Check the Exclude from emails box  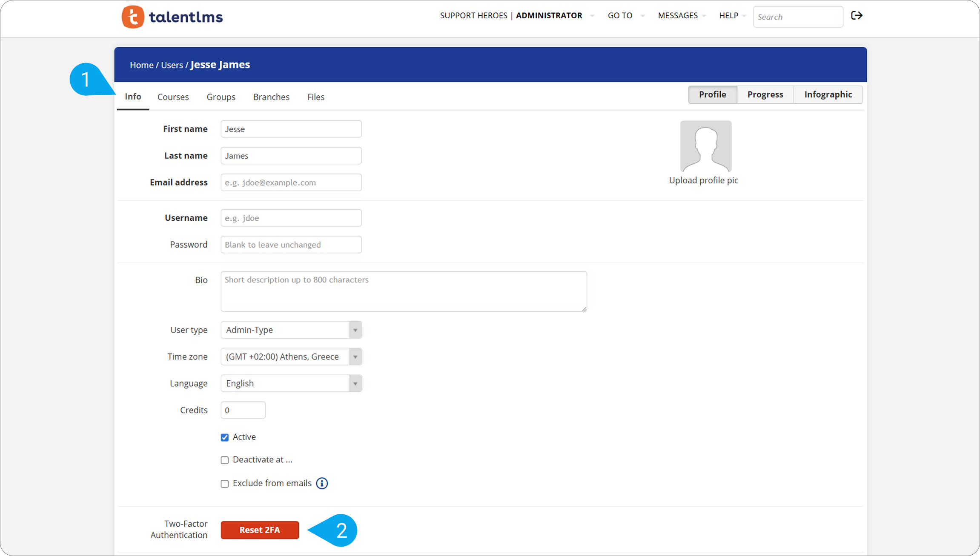(225, 484)
